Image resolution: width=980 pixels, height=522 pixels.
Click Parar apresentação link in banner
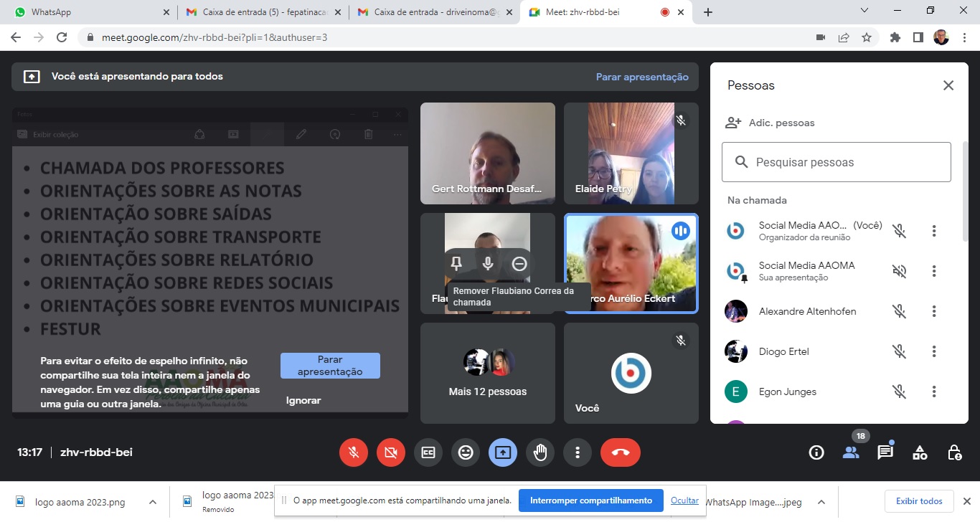coord(641,77)
